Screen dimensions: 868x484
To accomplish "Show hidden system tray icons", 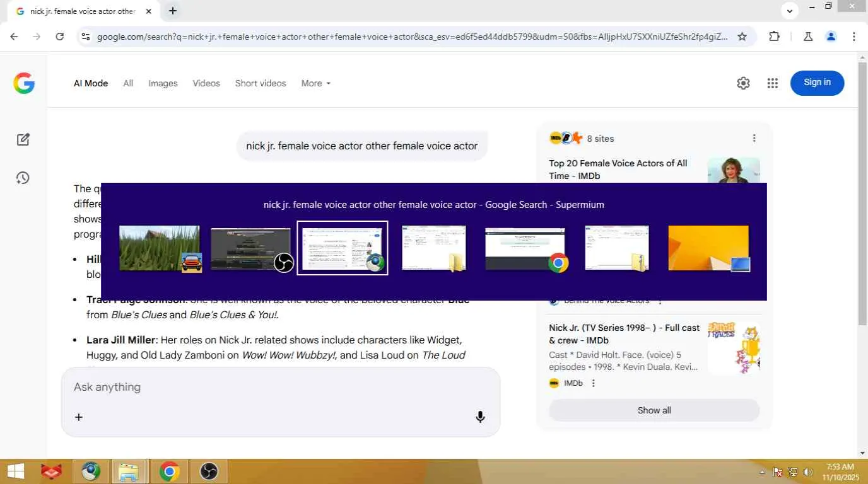I will point(763,472).
